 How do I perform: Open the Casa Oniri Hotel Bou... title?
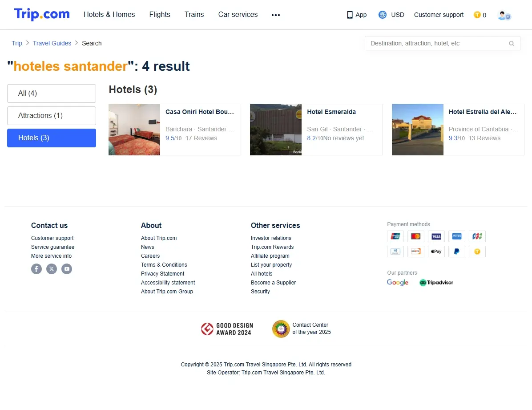[x=199, y=112]
